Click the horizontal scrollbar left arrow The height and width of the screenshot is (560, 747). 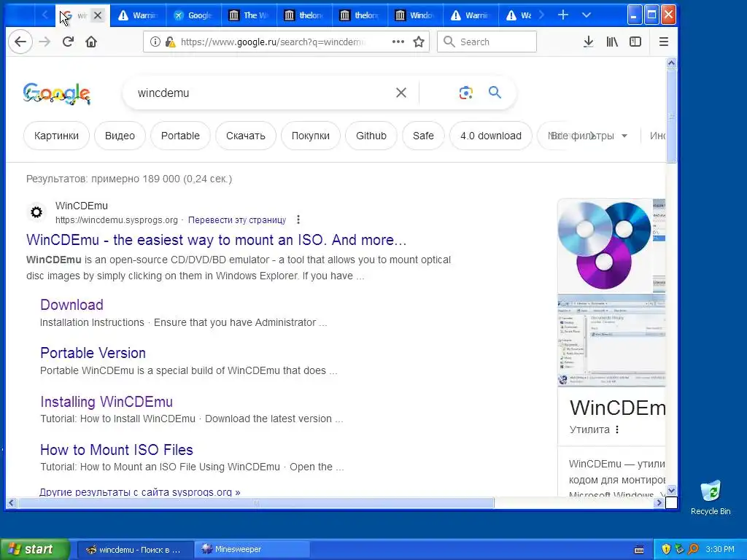pos(12,502)
